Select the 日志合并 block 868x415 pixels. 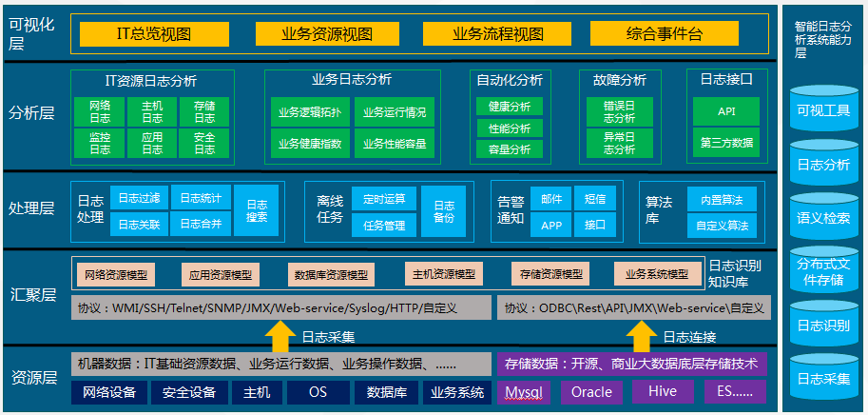coord(201,224)
